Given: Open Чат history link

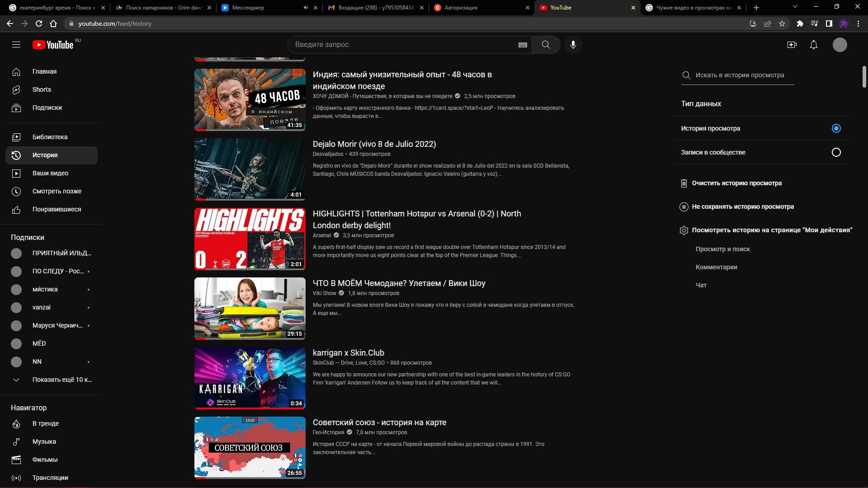Looking at the screenshot, I should (701, 285).
